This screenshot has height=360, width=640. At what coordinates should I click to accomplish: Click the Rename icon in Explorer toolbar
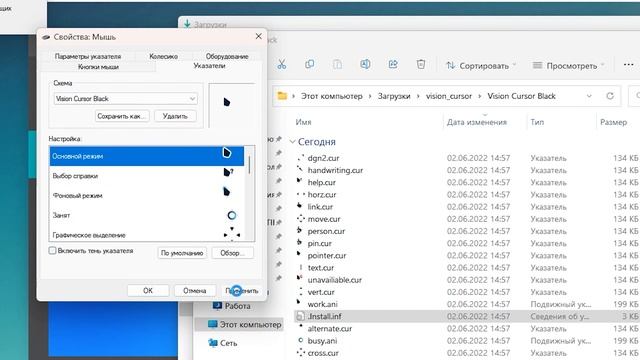click(x=365, y=64)
